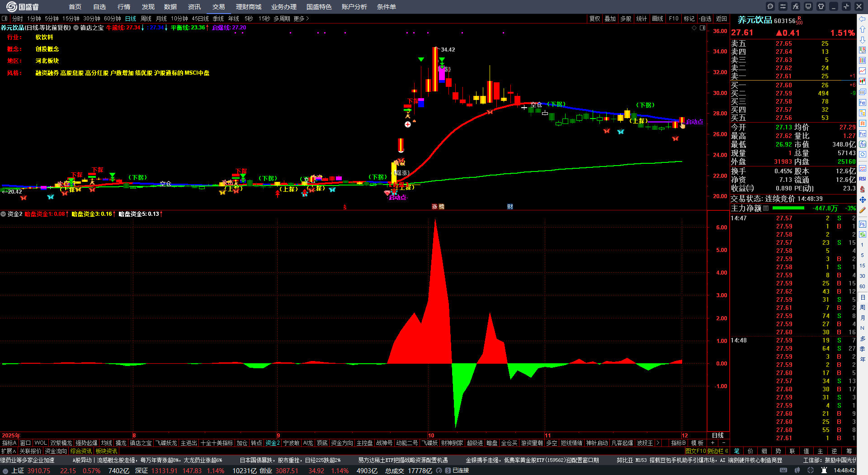The width and height of the screenshot is (868, 475).
Task: Open the skin (shirt) icon in title bar
Action: click(x=821, y=6)
